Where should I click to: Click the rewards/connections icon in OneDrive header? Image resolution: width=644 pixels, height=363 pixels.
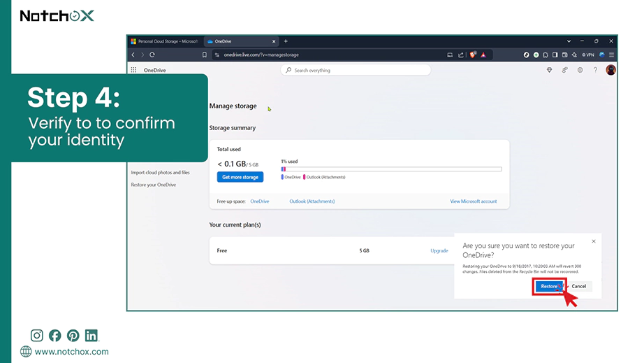tap(565, 71)
